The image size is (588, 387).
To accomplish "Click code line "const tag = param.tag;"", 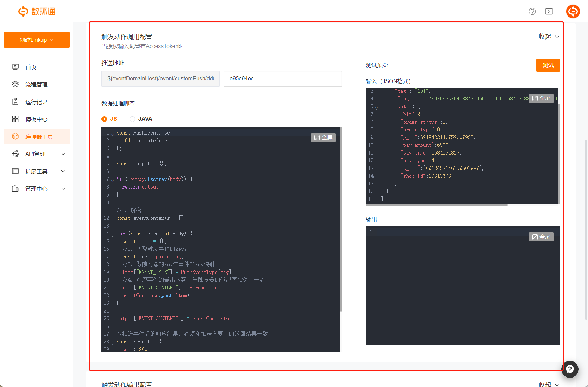I will pyautogui.click(x=153, y=257).
